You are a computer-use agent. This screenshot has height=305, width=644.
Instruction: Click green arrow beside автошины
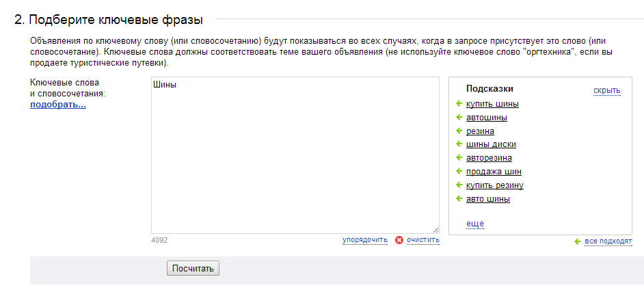coord(459,117)
